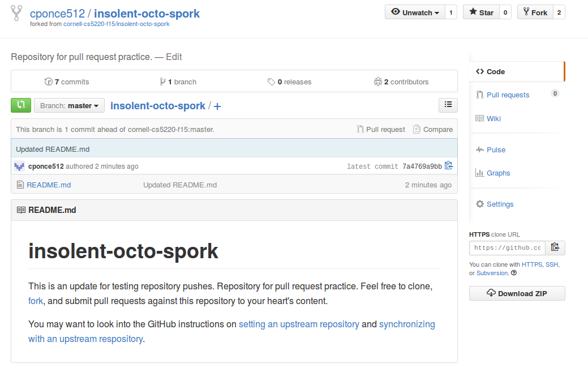
Task: Fork the insolent-octo-spork repository
Action: pos(535,12)
